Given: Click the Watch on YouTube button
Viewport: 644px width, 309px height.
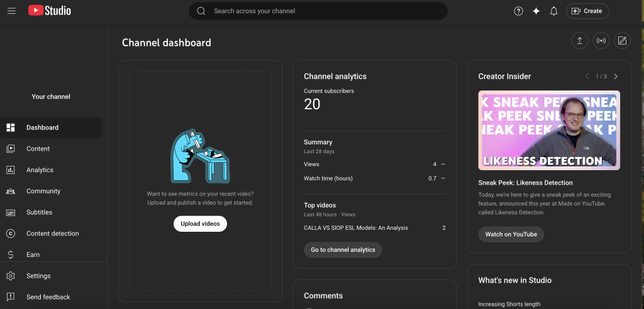Looking at the screenshot, I should click(511, 234).
